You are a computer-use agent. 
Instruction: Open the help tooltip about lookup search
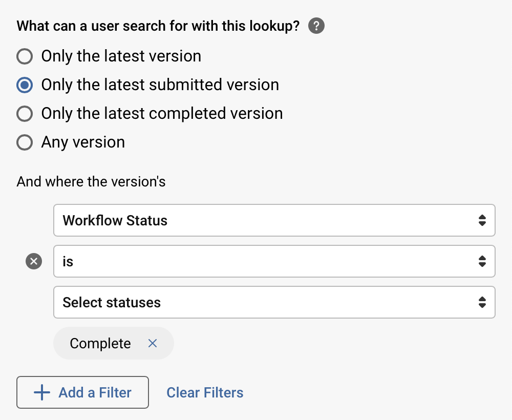[316, 26]
